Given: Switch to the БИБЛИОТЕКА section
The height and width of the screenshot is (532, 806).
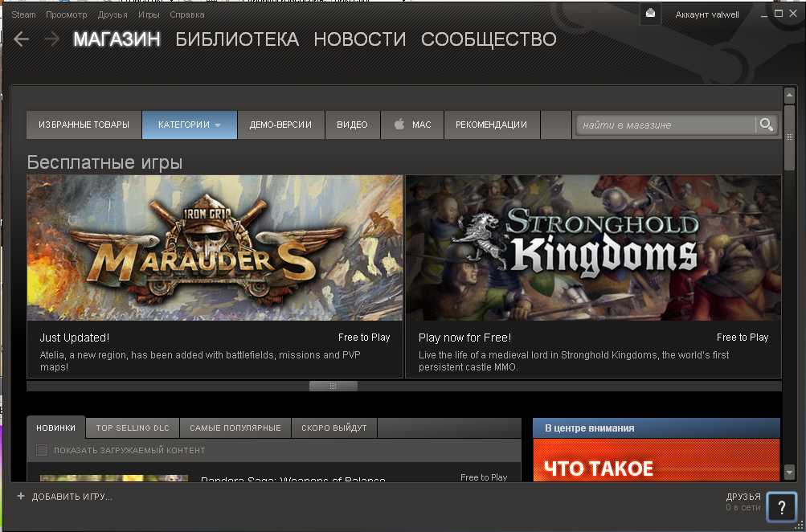Looking at the screenshot, I should point(237,39).
